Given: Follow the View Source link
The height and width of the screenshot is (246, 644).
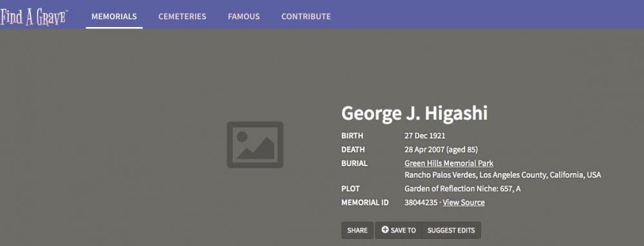Looking at the screenshot, I should pyautogui.click(x=464, y=202).
